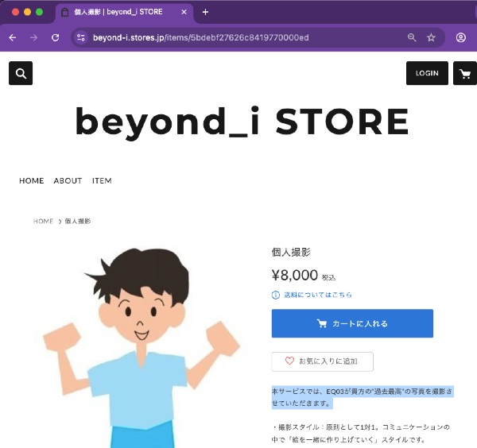
Task: Select HOME in navigation menu
Action: [31, 180]
